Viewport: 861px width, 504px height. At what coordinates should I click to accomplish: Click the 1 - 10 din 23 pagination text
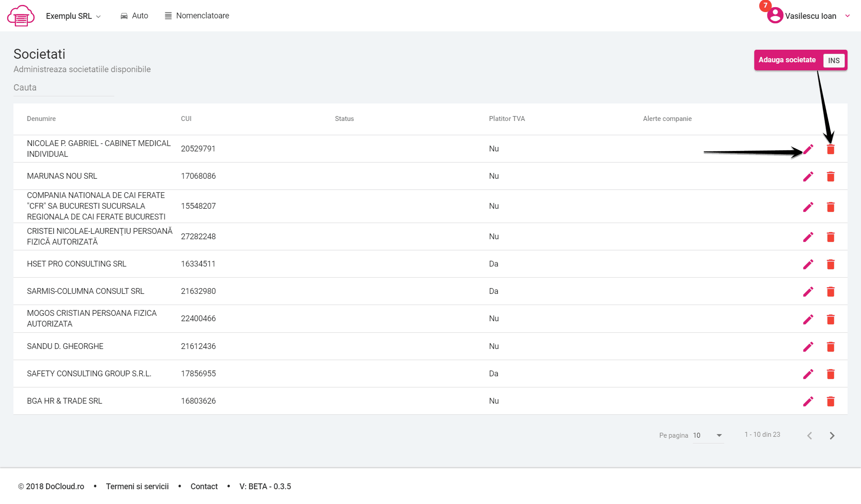coord(762,435)
